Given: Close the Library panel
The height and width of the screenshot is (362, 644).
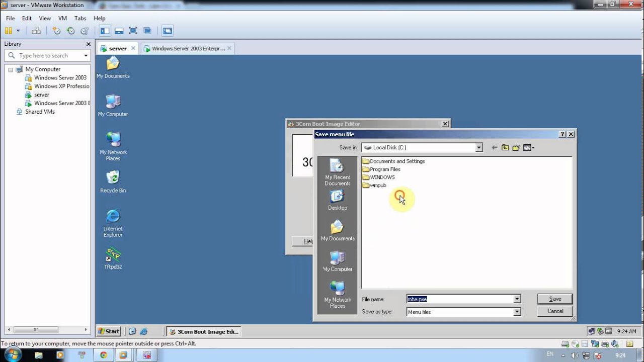Looking at the screenshot, I should point(89,44).
